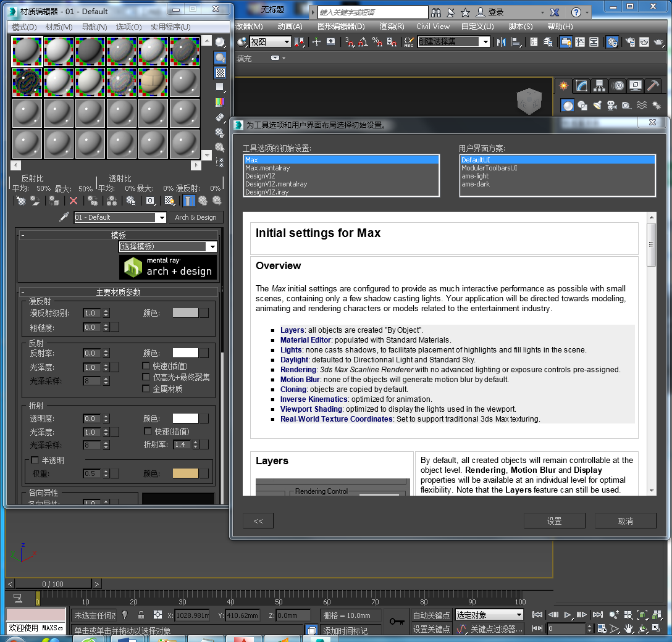Click Sample Type sphere icon

220,42
